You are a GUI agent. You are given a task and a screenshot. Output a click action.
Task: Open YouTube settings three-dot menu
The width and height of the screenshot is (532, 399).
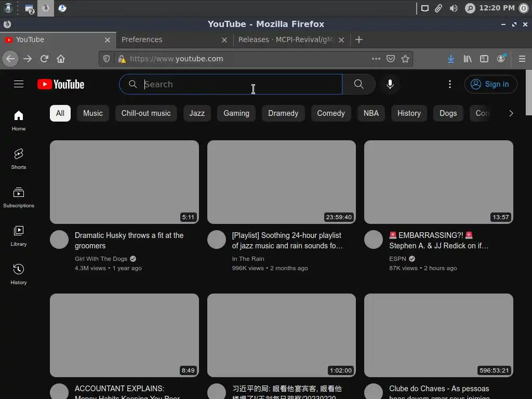pyautogui.click(x=450, y=84)
